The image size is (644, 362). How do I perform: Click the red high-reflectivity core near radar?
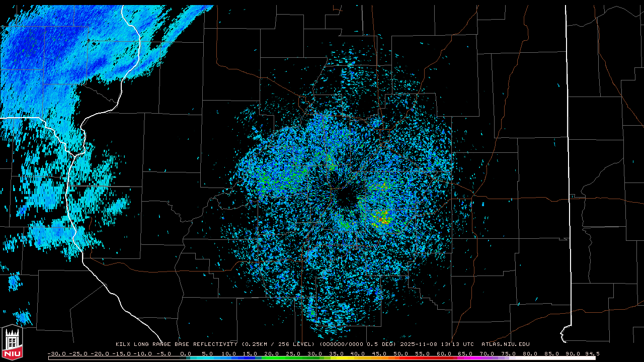pyautogui.click(x=384, y=220)
